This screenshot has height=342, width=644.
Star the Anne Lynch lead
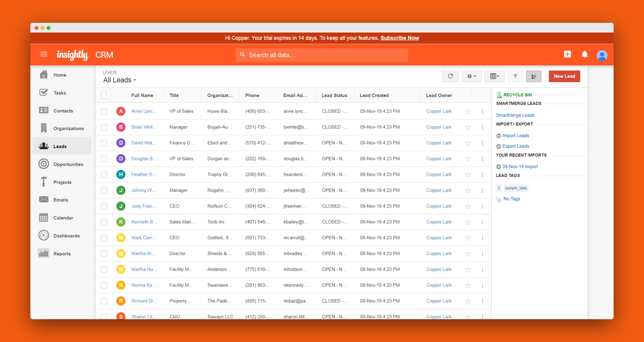coord(468,112)
